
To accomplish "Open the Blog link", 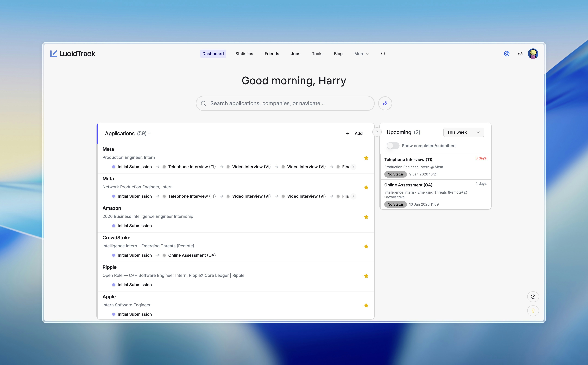I will coord(338,54).
